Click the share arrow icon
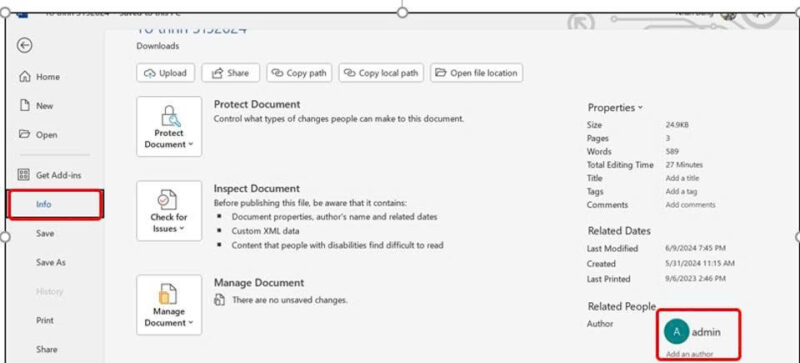Screen dimensions: 800x363 point(217,73)
